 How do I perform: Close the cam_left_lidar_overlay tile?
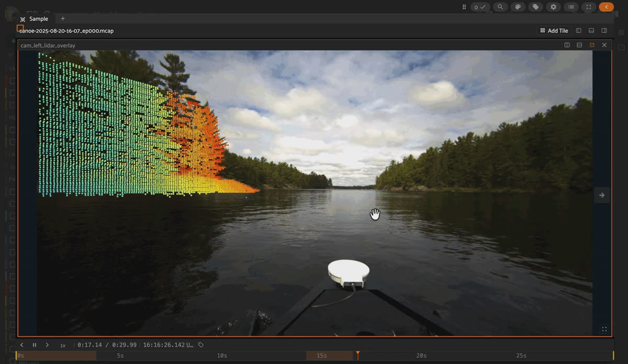coord(604,45)
